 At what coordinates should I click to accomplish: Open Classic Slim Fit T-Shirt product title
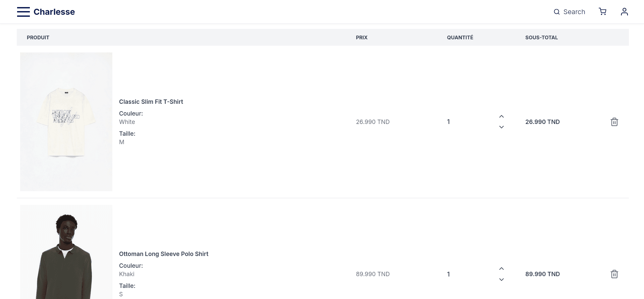(x=151, y=102)
